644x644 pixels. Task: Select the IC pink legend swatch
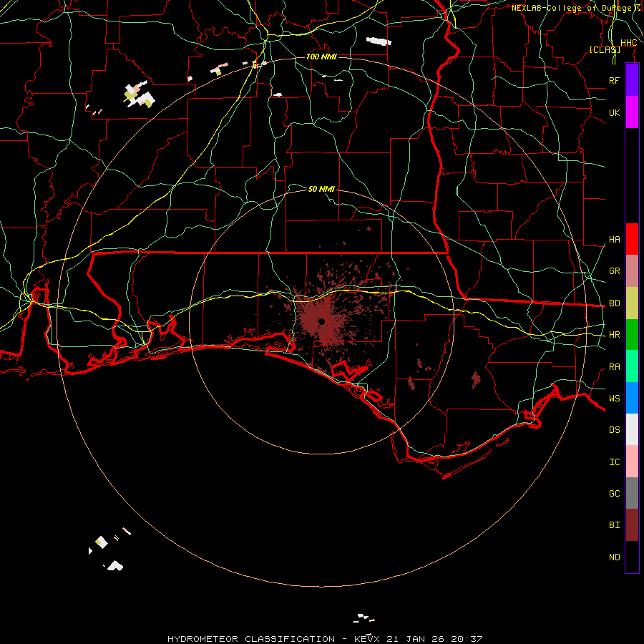632,462
